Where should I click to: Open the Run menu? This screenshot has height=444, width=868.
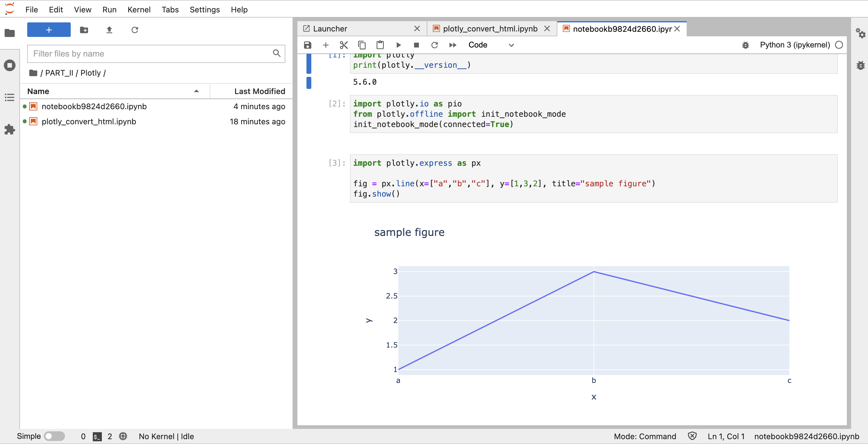[109, 9]
